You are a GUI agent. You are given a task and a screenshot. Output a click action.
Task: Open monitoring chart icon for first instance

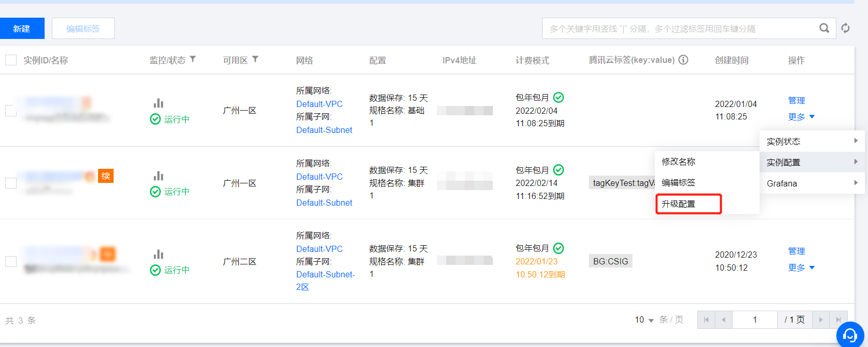click(x=158, y=103)
